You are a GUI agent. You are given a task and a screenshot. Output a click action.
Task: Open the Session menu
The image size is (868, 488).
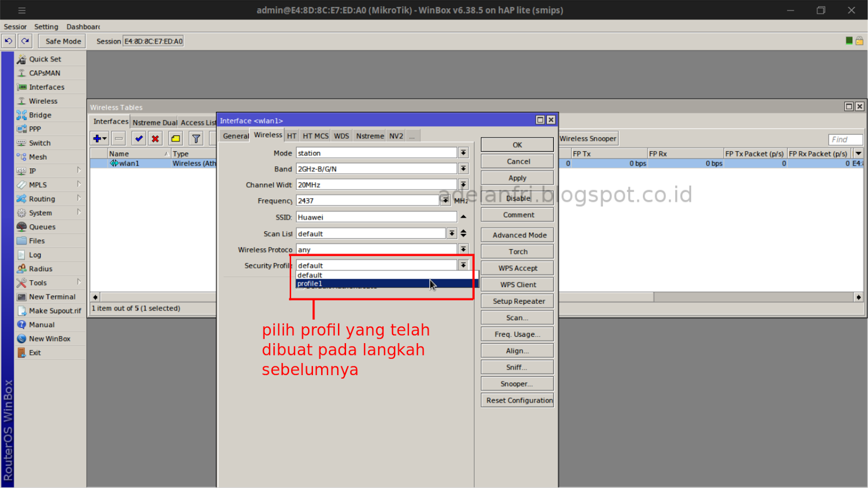[x=15, y=27]
